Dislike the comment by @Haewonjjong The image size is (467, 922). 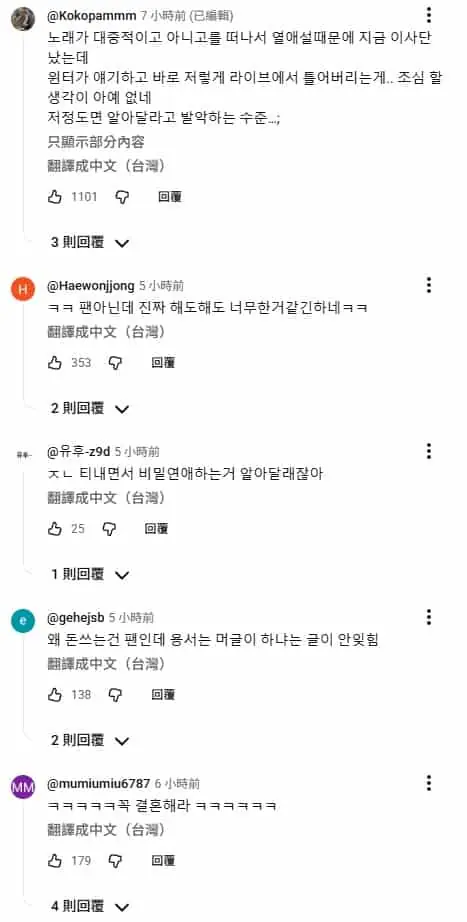(115, 363)
